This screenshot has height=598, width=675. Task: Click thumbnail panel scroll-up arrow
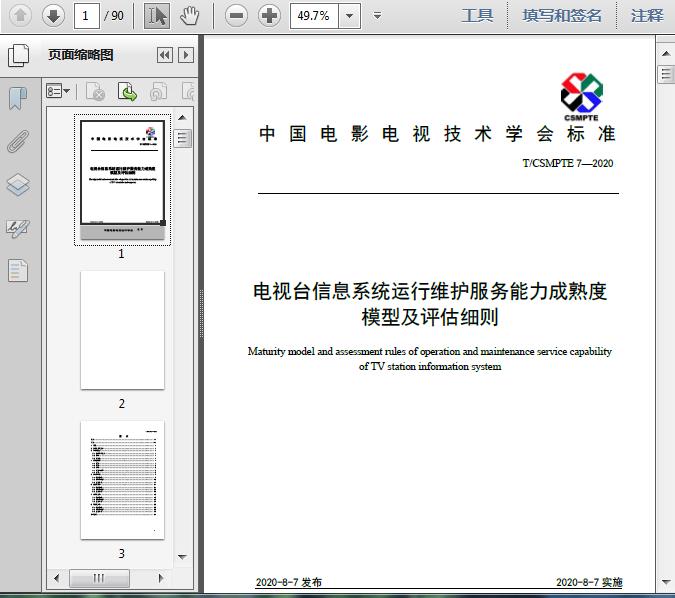183,117
